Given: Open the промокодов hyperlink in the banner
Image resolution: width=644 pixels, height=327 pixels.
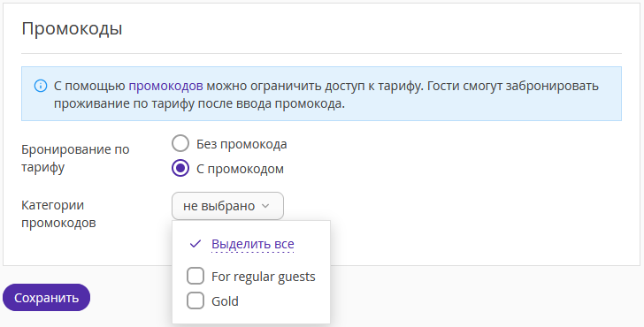Looking at the screenshot, I should coord(166,86).
